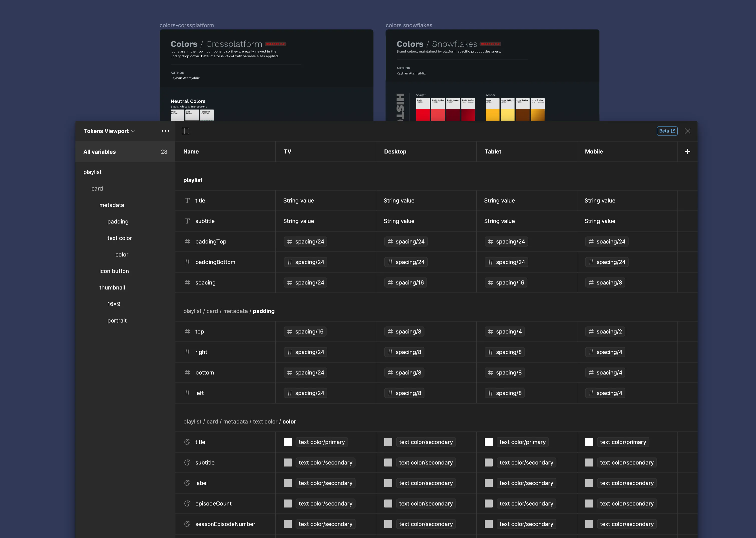
Task: Click number type icon for paddingBottom
Action: click(187, 262)
